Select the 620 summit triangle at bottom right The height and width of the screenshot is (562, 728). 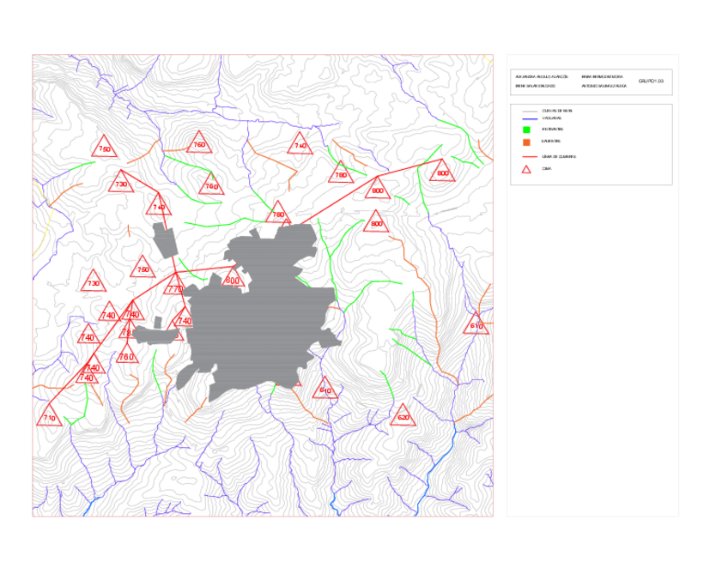click(403, 417)
